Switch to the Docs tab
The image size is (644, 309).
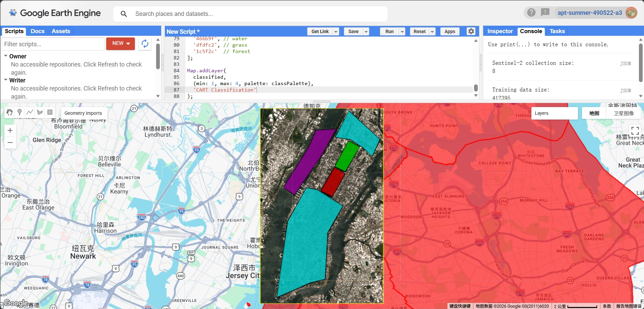[37, 31]
